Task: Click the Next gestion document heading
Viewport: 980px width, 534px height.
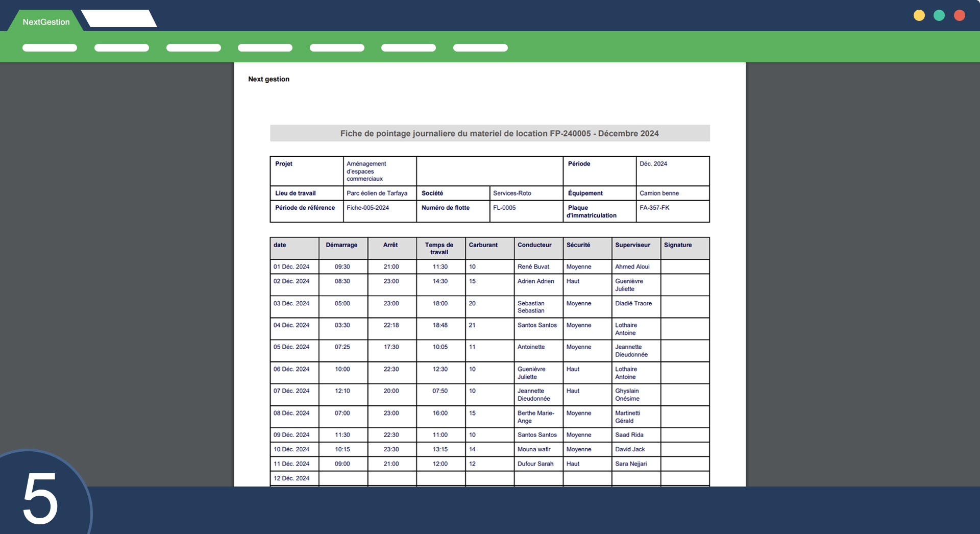Action: click(268, 79)
